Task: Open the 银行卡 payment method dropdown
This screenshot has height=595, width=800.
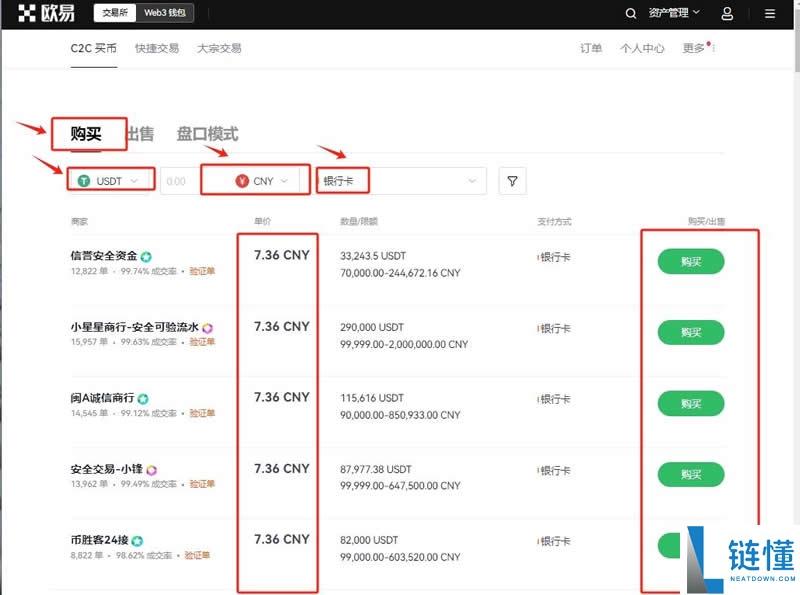Action: pos(471,181)
